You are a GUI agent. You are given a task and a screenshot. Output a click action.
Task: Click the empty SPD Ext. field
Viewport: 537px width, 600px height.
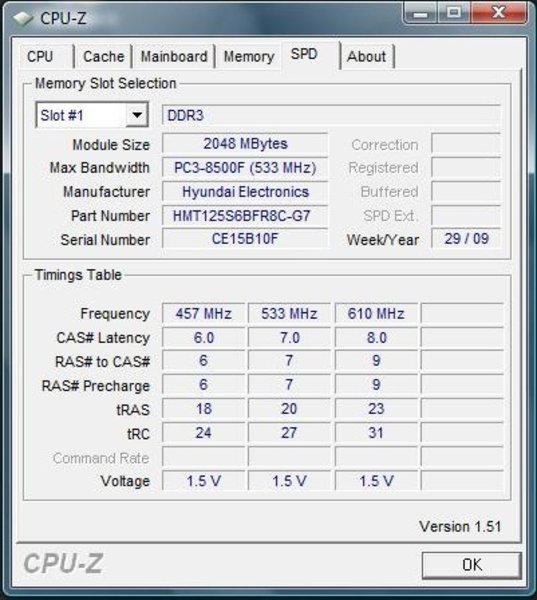(466, 215)
